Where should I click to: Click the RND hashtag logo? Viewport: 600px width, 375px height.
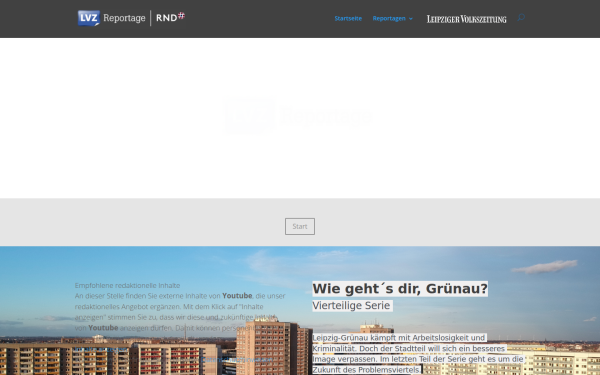170,17
